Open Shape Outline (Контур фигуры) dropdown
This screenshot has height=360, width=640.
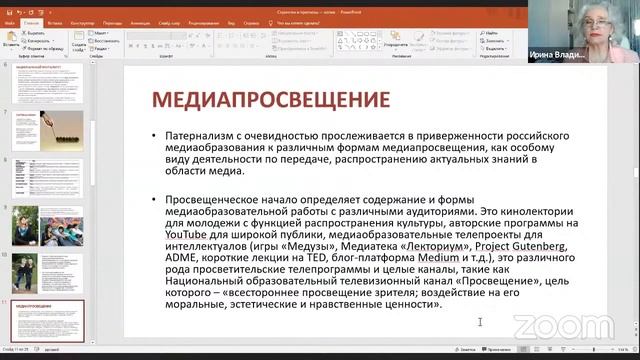[x=448, y=41]
